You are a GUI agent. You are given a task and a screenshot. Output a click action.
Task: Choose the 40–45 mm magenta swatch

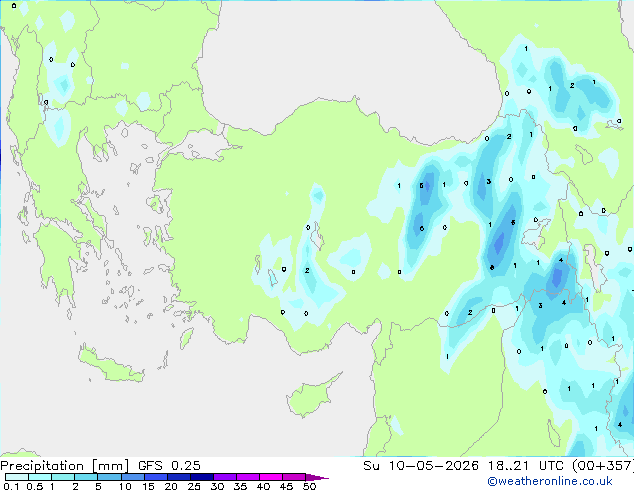pos(271,477)
